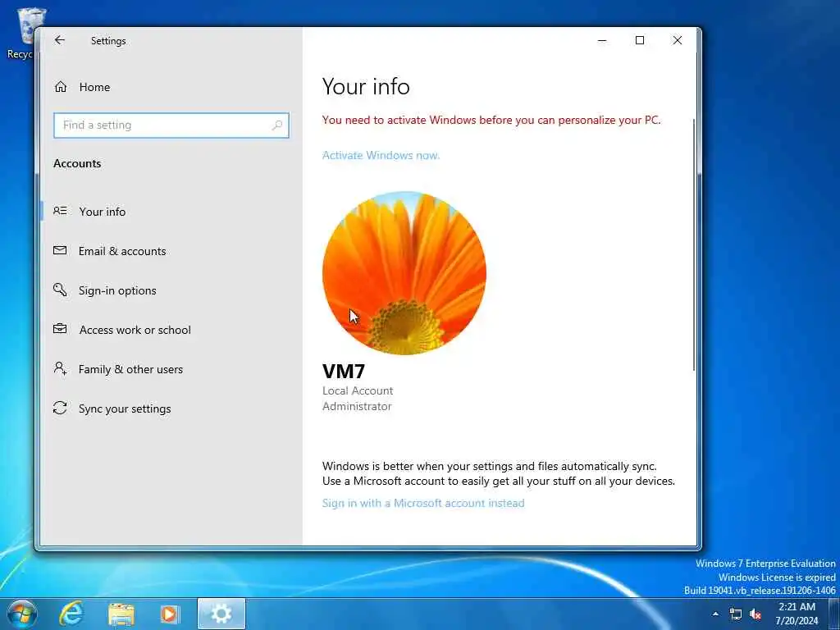Screen dimensions: 840x630
Task: Click the Settings window vertical scrollbar
Action: click(694, 244)
